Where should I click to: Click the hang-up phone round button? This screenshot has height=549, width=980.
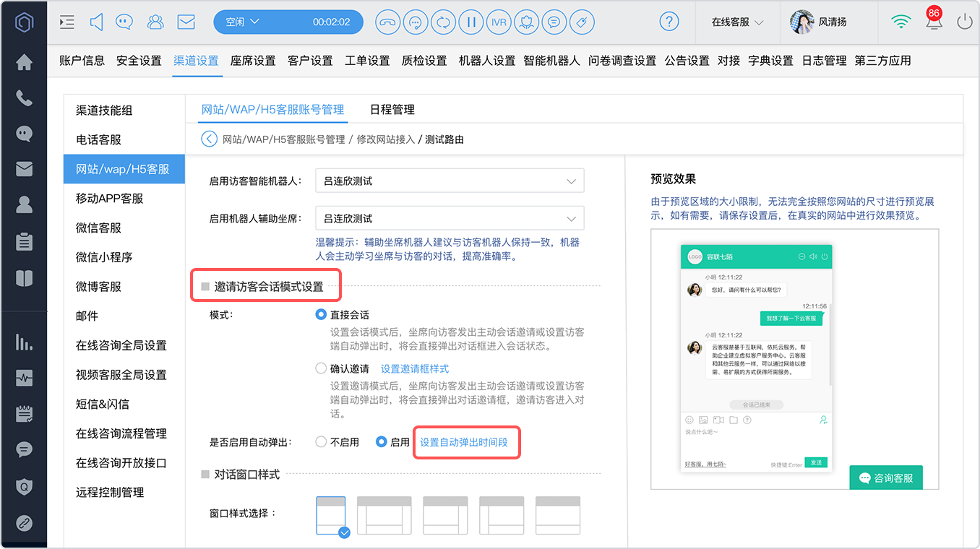click(388, 22)
